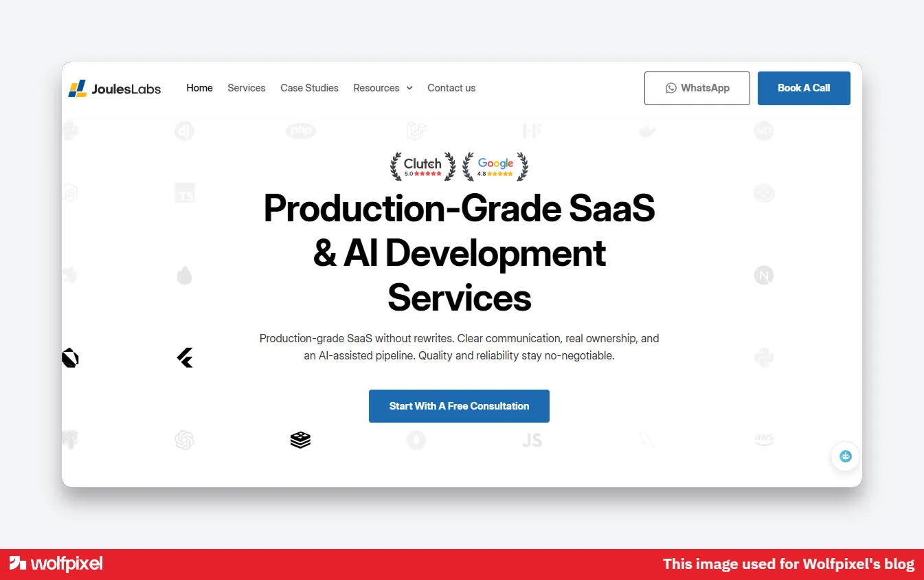Click the Production-Grade SaaS headline

pyautogui.click(x=459, y=253)
